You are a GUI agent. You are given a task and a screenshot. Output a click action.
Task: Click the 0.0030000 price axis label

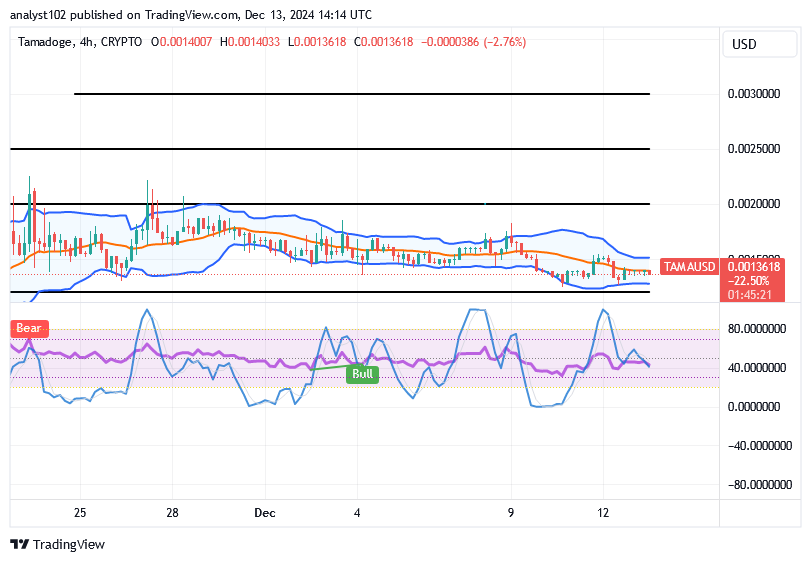[754, 94]
